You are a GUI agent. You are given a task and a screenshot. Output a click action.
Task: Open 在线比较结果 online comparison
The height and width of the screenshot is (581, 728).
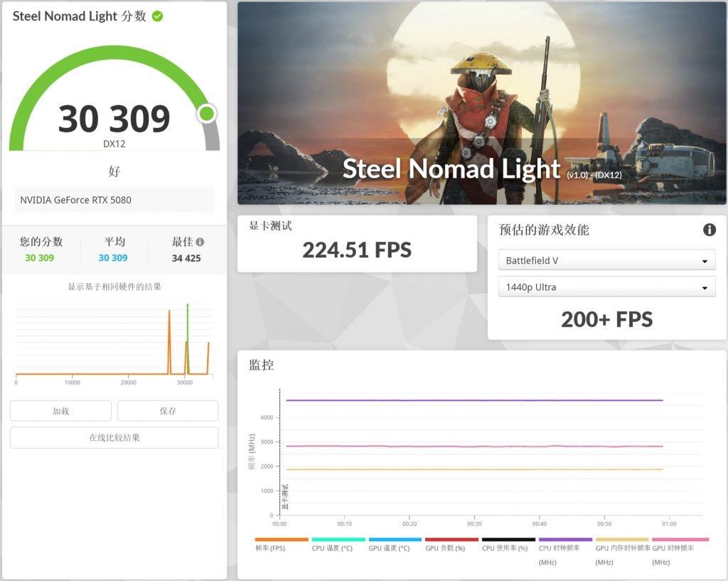[114, 437]
